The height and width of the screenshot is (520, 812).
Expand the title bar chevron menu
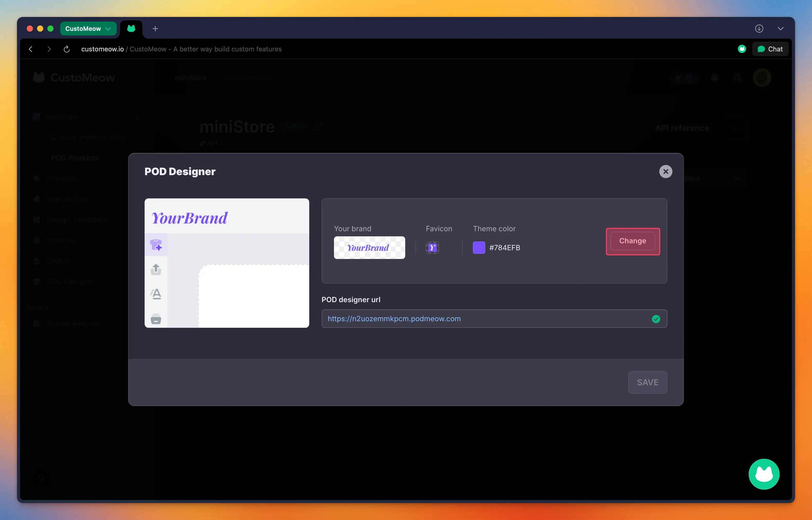pyautogui.click(x=780, y=29)
